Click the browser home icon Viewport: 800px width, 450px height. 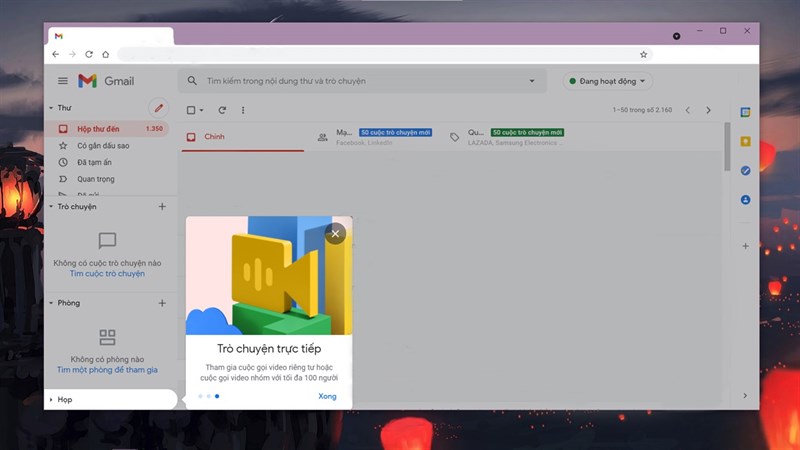pyautogui.click(x=106, y=54)
